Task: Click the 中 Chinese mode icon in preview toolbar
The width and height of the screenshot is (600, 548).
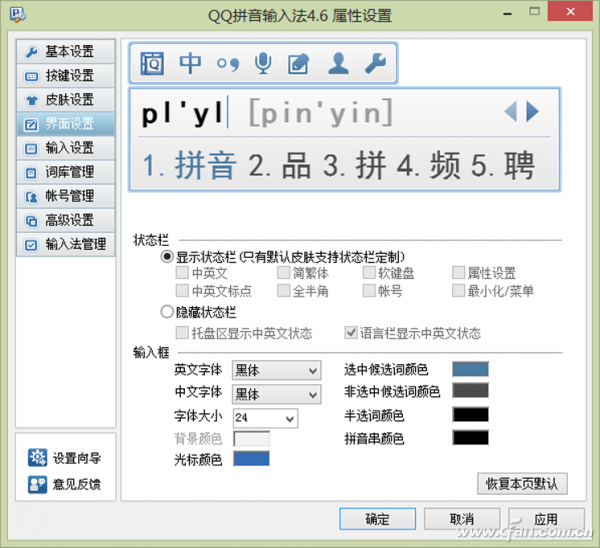Action: tap(190, 63)
